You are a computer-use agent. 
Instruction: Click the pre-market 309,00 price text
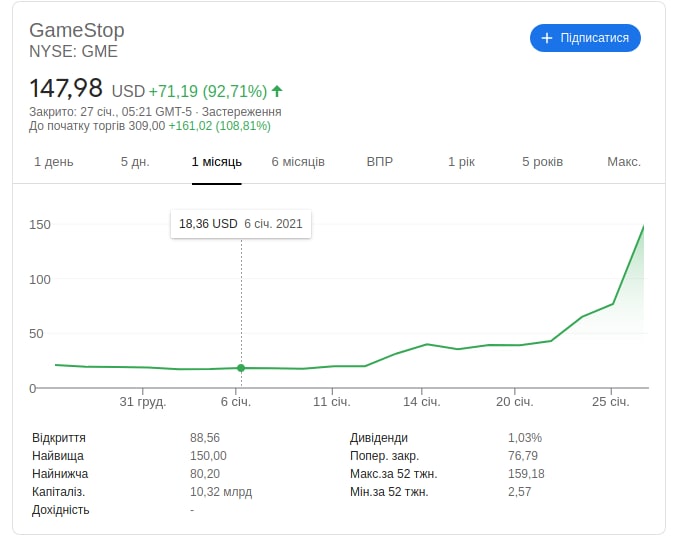pos(147,126)
